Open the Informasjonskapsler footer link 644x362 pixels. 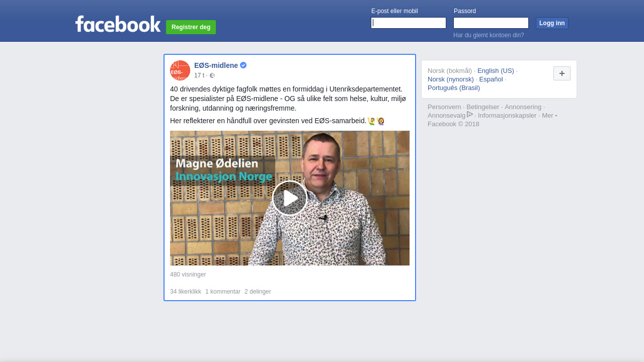pos(507,115)
